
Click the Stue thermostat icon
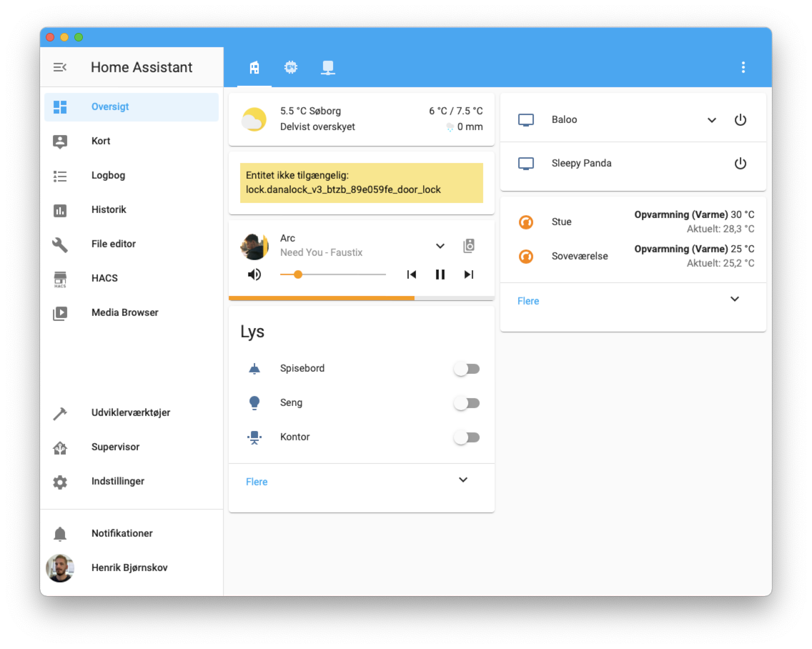525,222
